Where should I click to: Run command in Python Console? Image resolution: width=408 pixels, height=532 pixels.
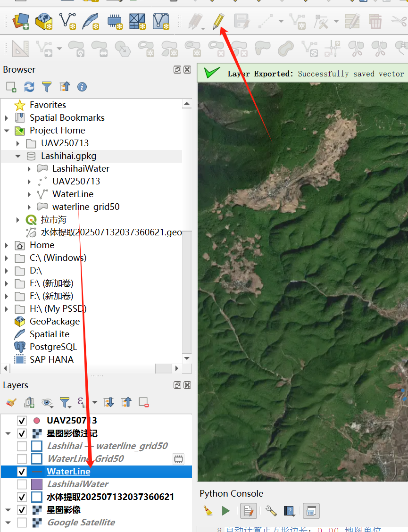(x=225, y=511)
